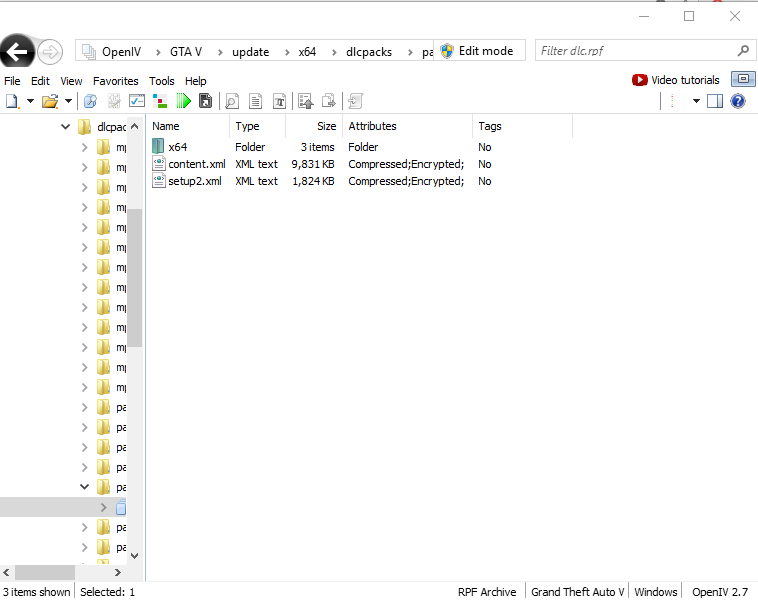
Task: Click the OpenIV breadcrumb segment
Action: [121, 51]
